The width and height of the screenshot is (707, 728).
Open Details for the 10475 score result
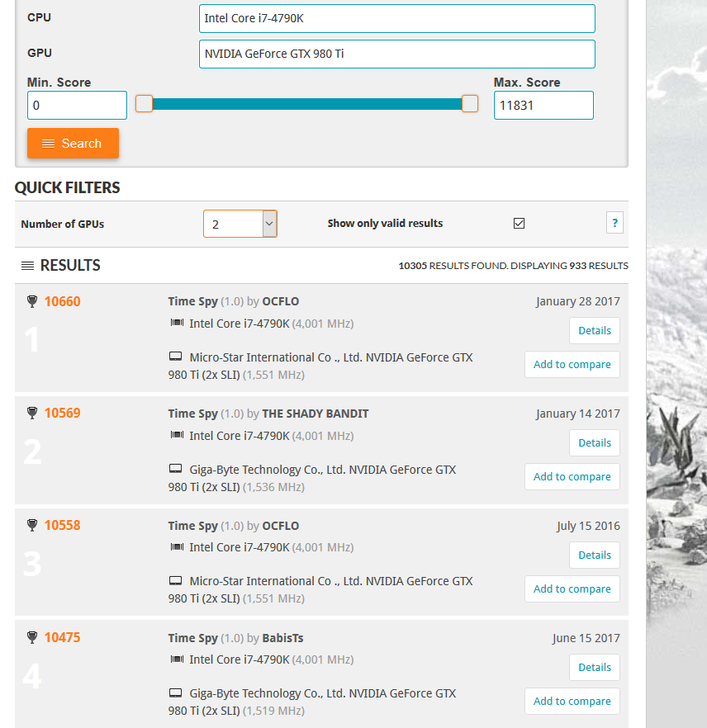point(595,667)
